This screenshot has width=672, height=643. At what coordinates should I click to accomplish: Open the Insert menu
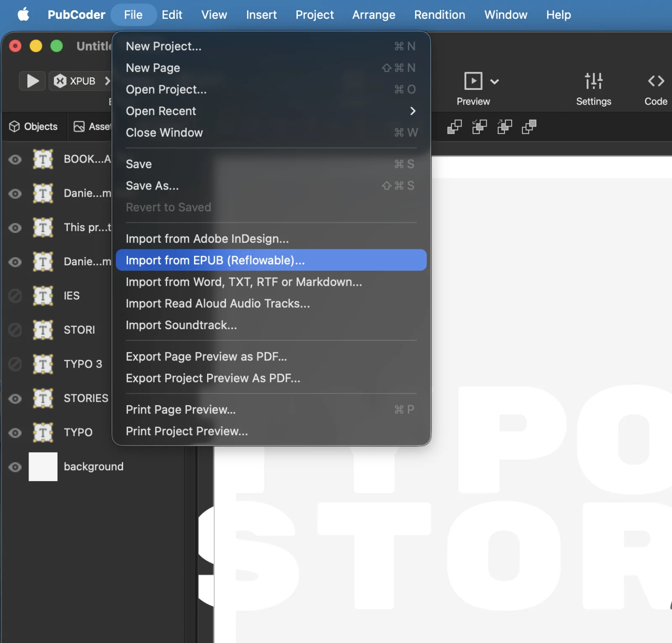[261, 15]
